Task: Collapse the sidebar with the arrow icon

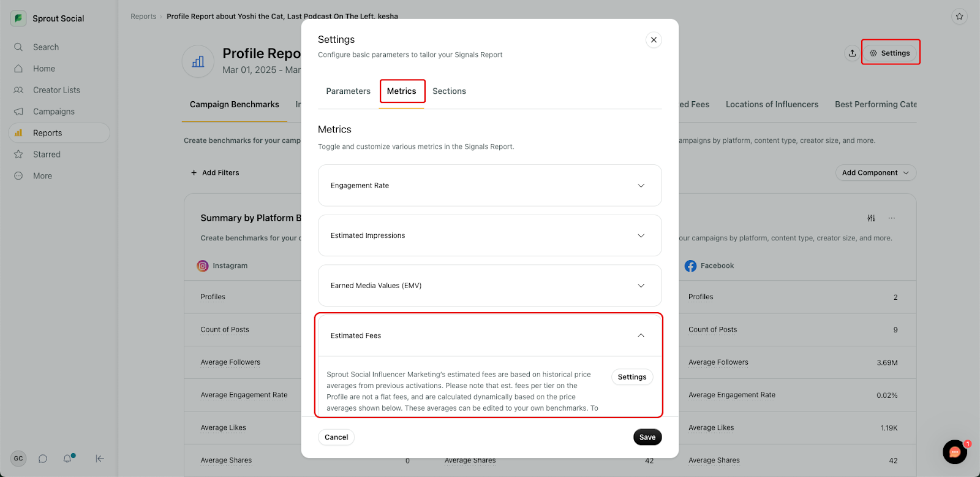Action: tap(100, 459)
